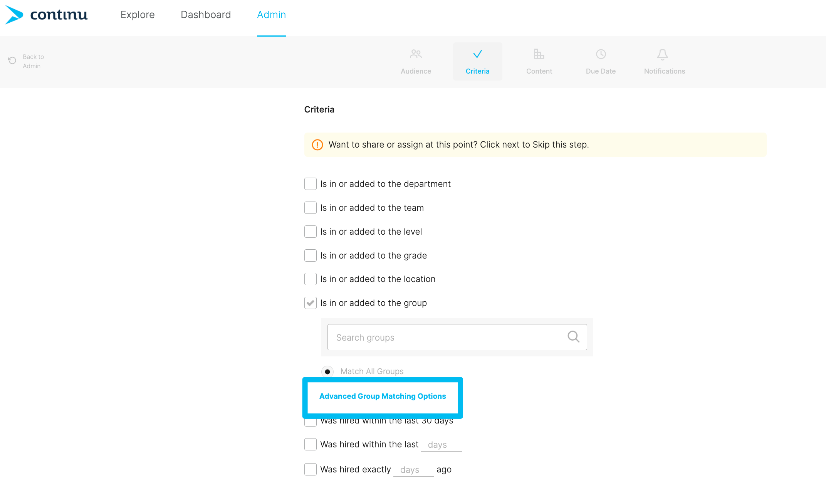Click the 'Want to share or assign' notice text
Image resolution: width=826 pixels, height=504 pixels.
click(x=458, y=145)
